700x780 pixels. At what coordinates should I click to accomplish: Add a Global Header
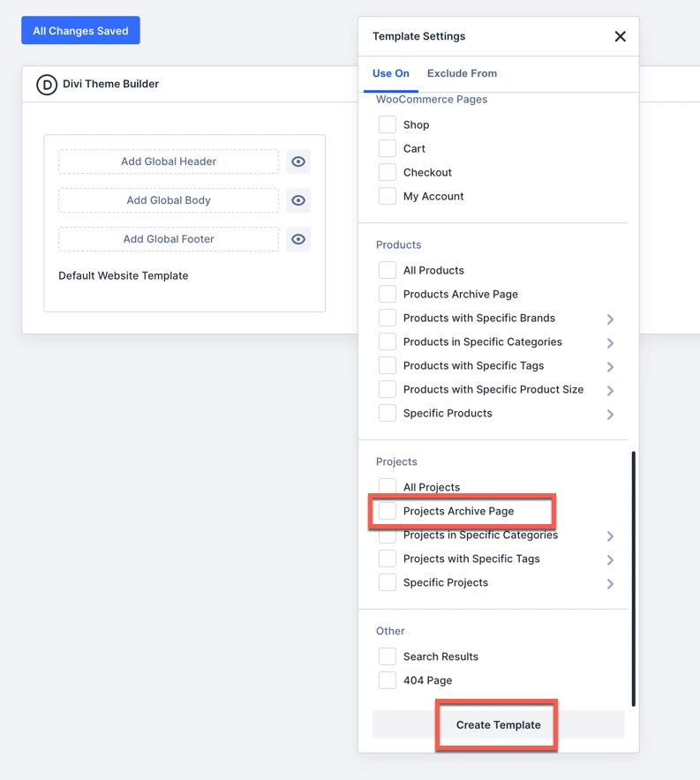click(x=169, y=161)
